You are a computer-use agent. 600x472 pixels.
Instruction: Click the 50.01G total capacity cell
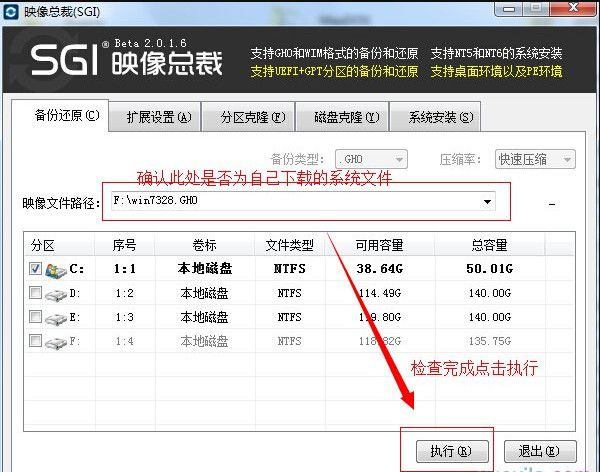489,269
